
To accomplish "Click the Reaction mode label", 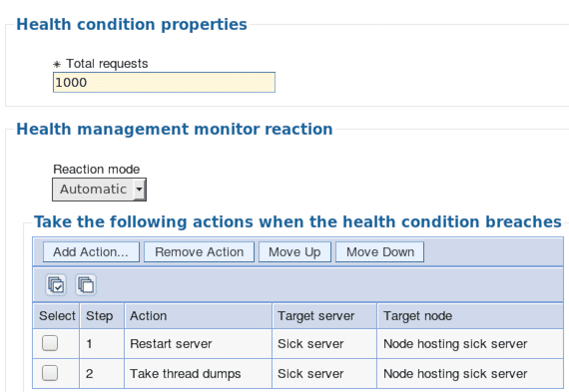I will click(x=97, y=170).
